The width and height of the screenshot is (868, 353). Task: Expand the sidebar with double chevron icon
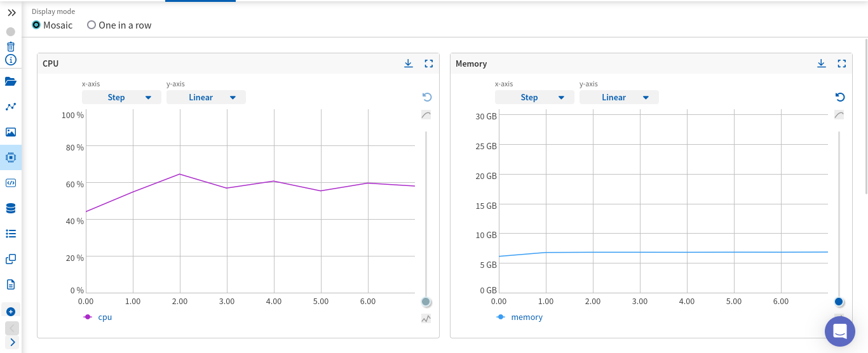tap(11, 13)
